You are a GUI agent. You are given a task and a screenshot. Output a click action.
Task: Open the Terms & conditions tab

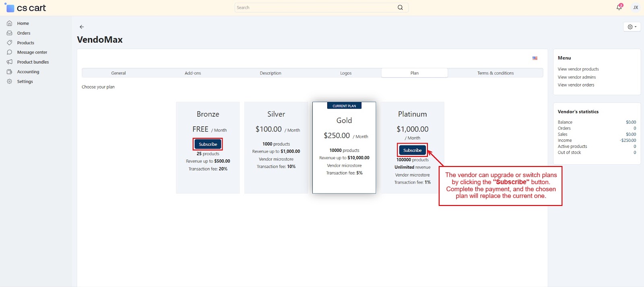495,73
